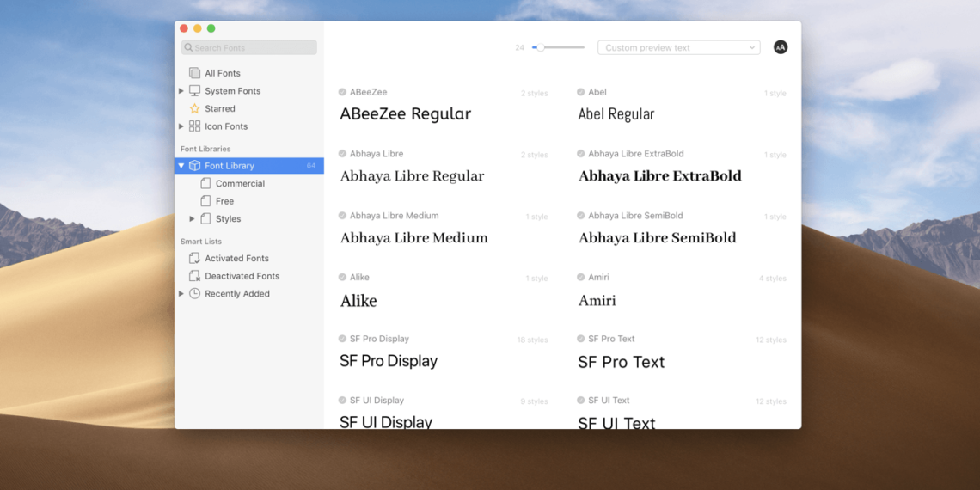Click the large SF Pro Text preview

pyautogui.click(x=622, y=362)
